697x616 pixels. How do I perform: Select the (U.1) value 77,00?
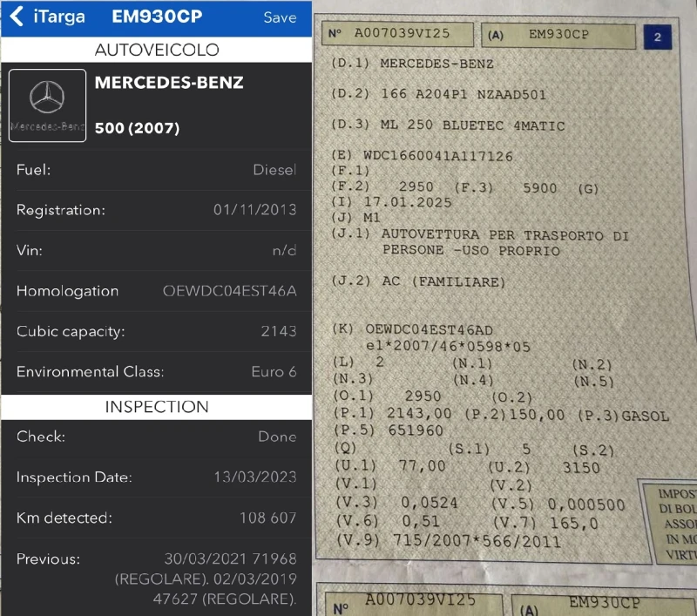click(x=422, y=466)
